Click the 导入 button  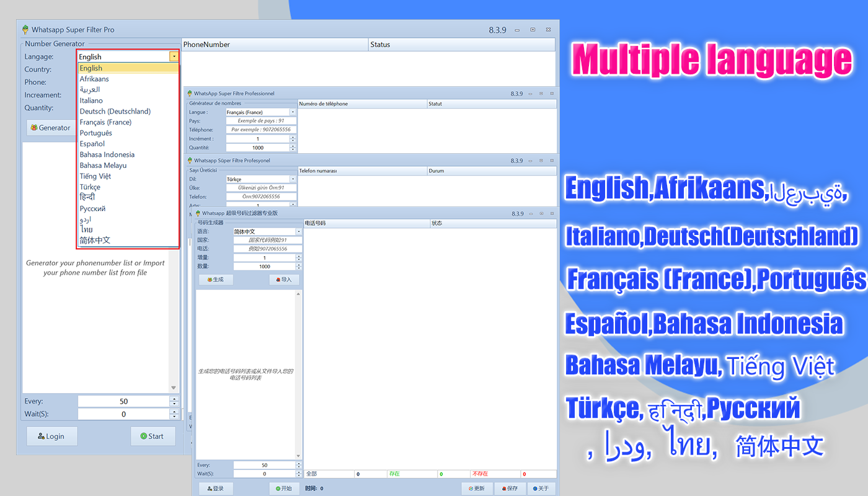(x=284, y=280)
